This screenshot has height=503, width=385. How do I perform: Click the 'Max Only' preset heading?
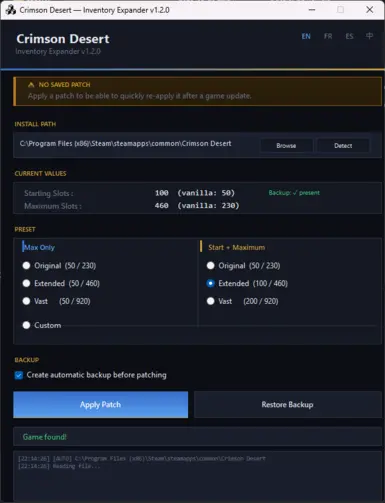tap(39, 248)
